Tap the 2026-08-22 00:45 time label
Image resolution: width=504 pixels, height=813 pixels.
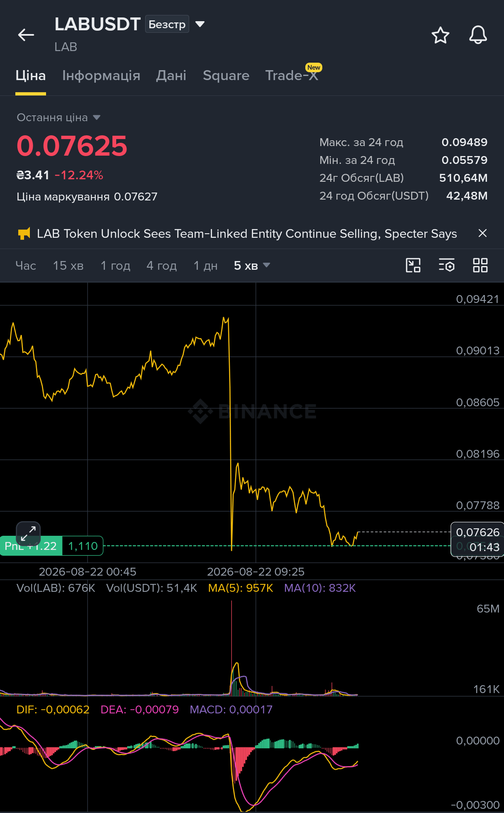coord(88,572)
